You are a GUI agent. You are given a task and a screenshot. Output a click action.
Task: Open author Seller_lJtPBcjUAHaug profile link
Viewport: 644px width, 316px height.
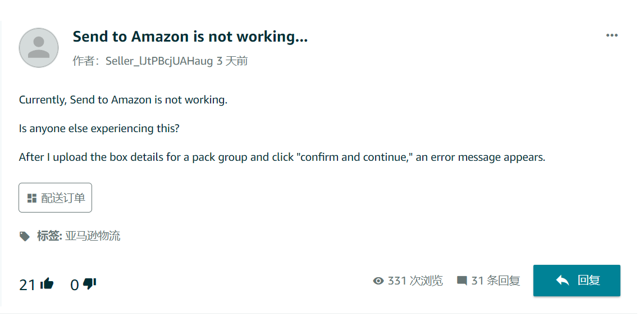159,61
